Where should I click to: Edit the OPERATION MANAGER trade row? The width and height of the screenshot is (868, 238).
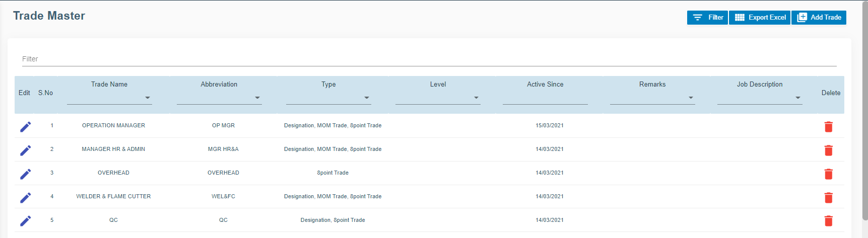25,126
